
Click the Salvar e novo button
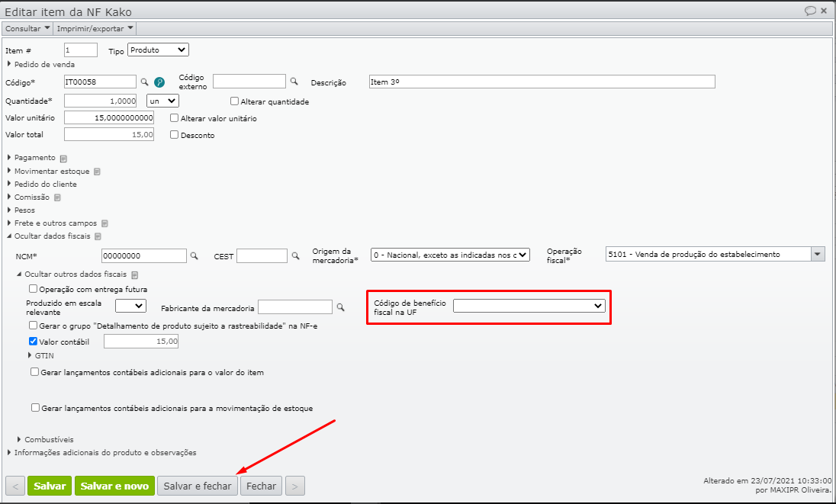114,486
